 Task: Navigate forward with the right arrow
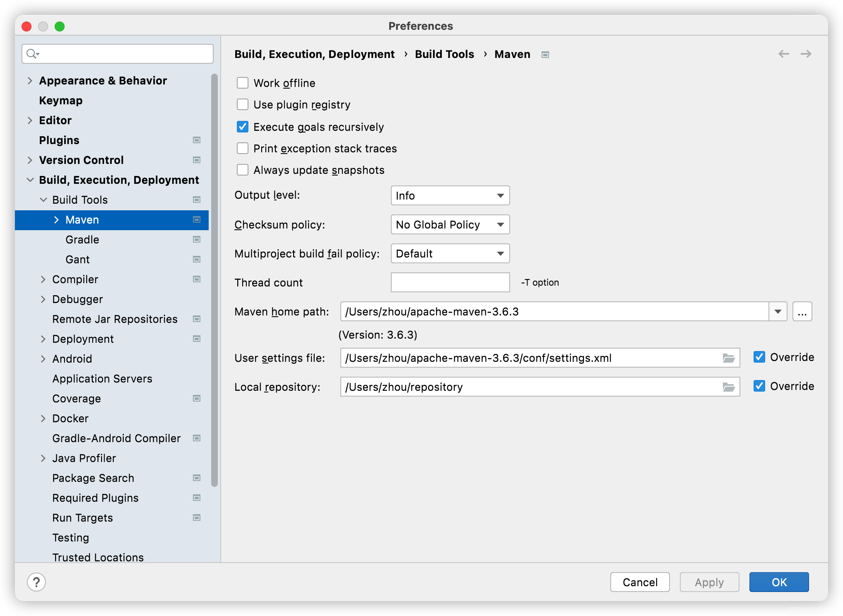pos(806,54)
